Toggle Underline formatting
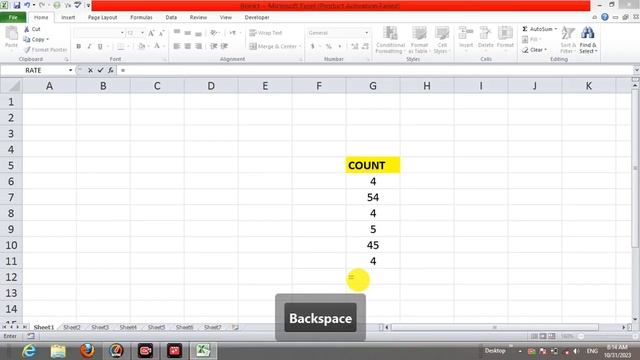The image size is (640, 360). point(100,47)
